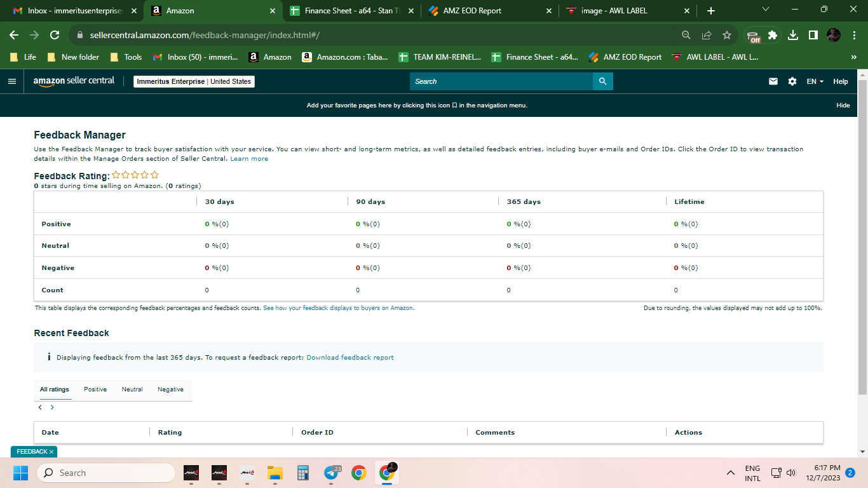868x488 pixels.
Task: Open the New folder bookmarks folder
Action: click(x=73, y=57)
